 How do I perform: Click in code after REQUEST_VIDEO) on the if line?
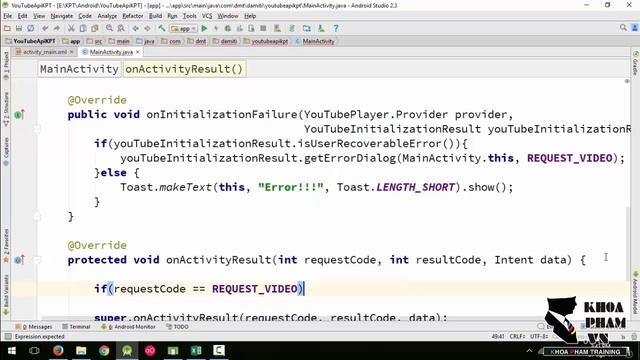point(304,289)
